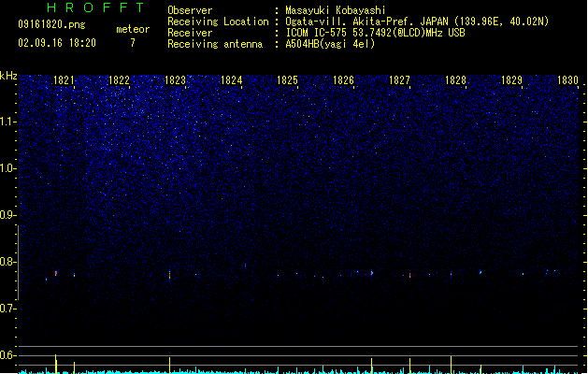The width and height of the screenshot is (588, 374).
Task: Click the meteor count label
Action: click(133, 29)
